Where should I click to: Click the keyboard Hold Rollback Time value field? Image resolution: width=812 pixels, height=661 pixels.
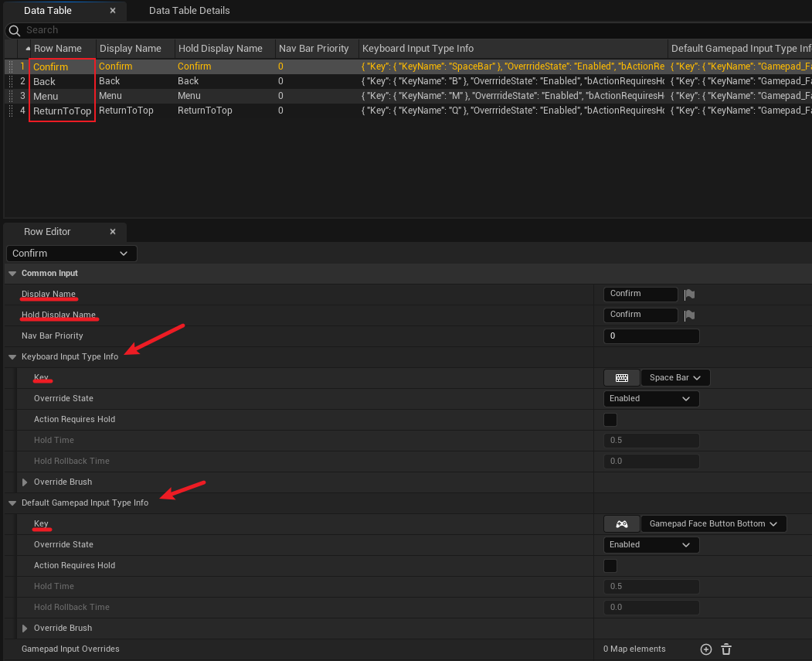pyautogui.click(x=651, y=461)
